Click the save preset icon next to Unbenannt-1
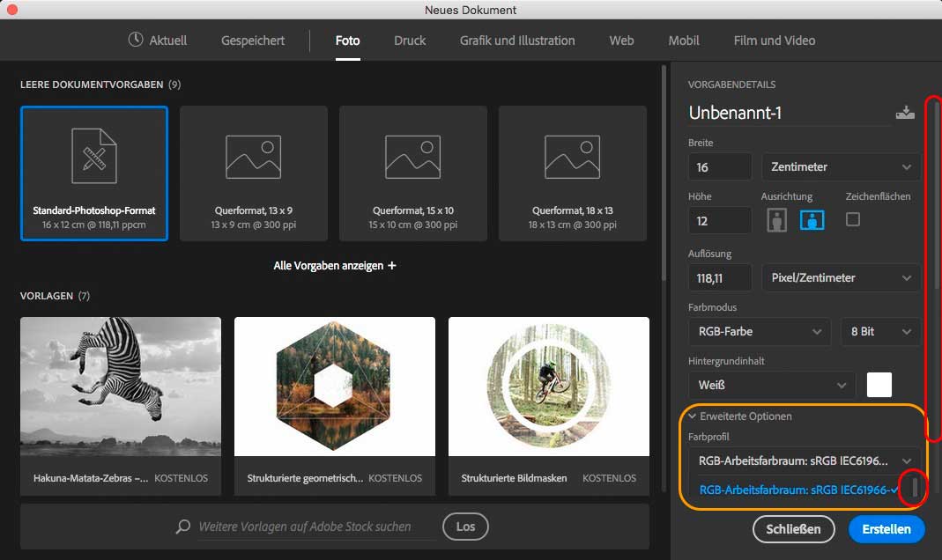 904,113
